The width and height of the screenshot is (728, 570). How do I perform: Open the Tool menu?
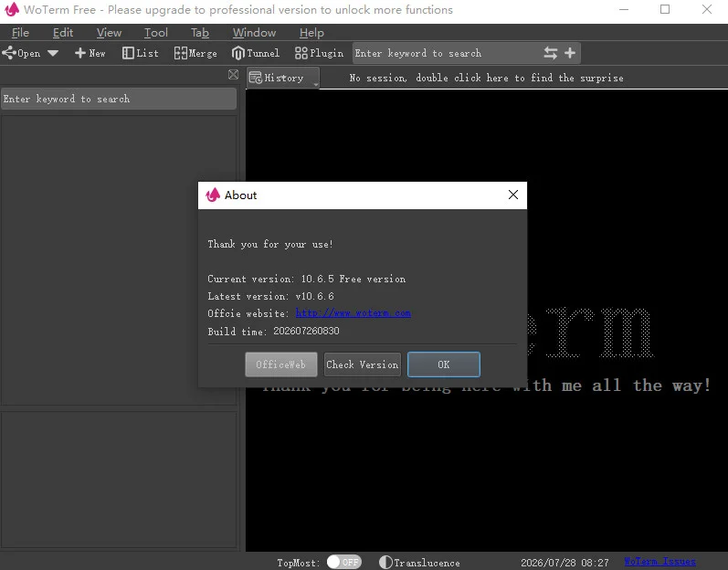coord(155,33)
